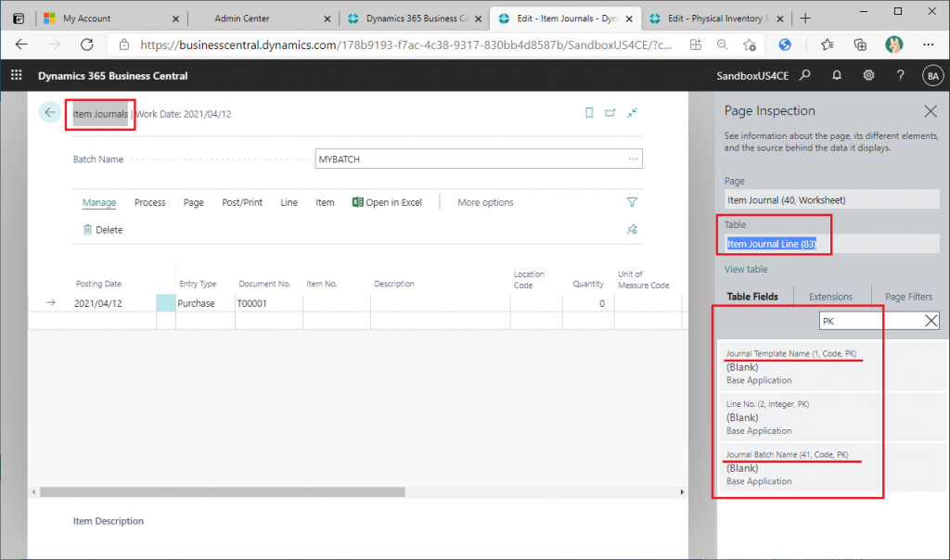The image size is (950, 560).
Task: Click the Dynamics 365 Business Central title
Action: 112,76
